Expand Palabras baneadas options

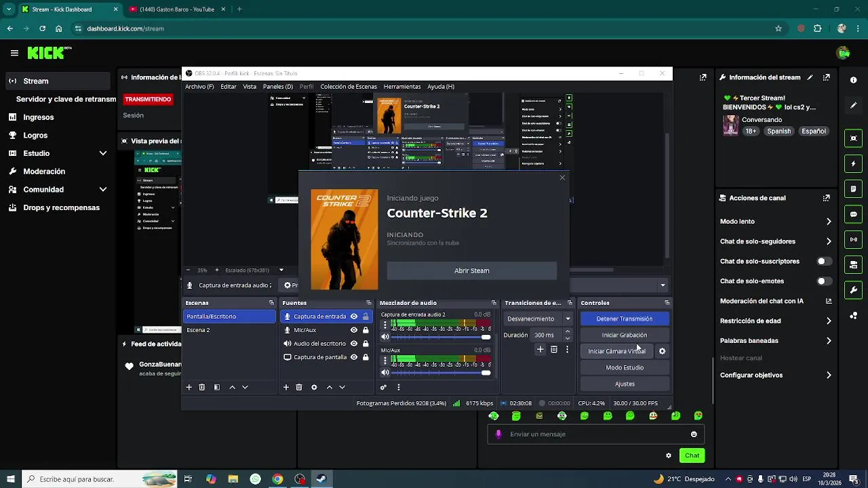(829, 341)
